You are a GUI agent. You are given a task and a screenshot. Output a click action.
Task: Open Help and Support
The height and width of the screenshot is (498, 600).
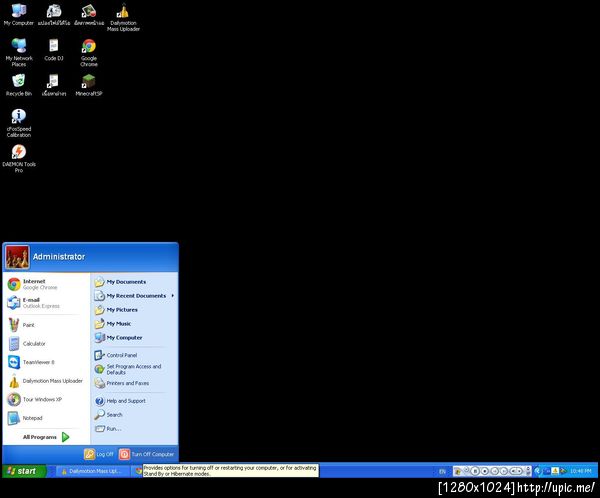(134, 401)
